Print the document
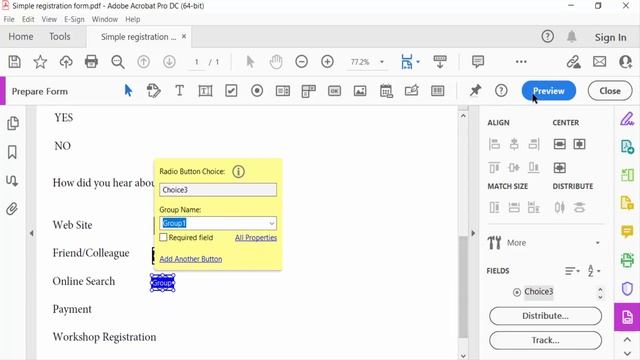Screen dimensions: 640x360 coord(91,62)
